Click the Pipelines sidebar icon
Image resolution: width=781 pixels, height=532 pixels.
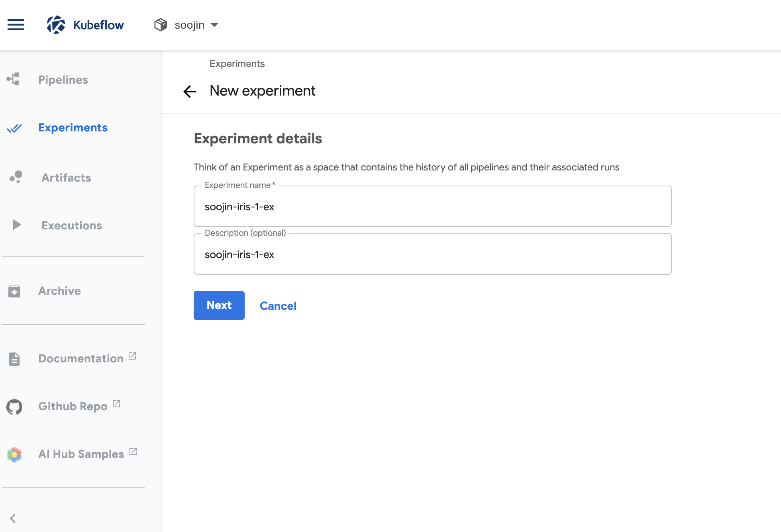[x=14, y=79]
